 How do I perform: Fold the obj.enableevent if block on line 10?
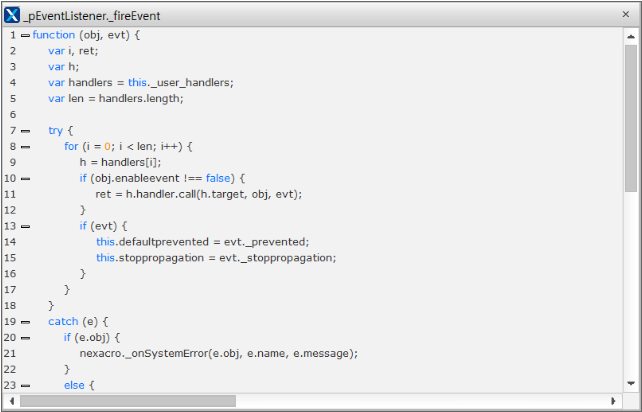tap(25, 179)
